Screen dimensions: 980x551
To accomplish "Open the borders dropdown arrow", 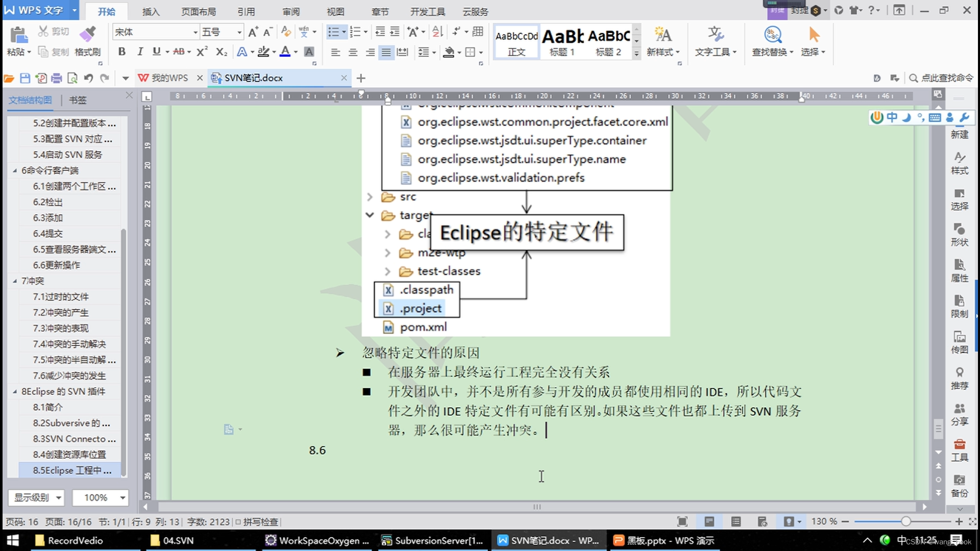I will (x=481, y=52).
